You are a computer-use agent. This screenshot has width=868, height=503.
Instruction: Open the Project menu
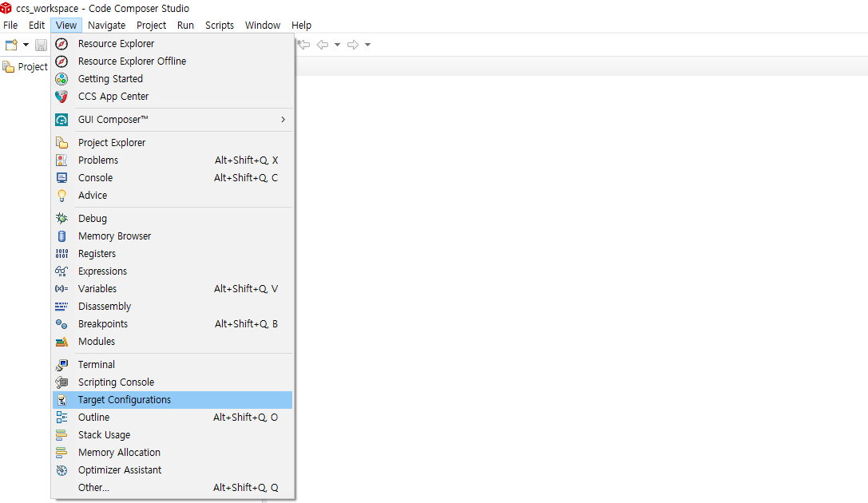click(151, 26)
